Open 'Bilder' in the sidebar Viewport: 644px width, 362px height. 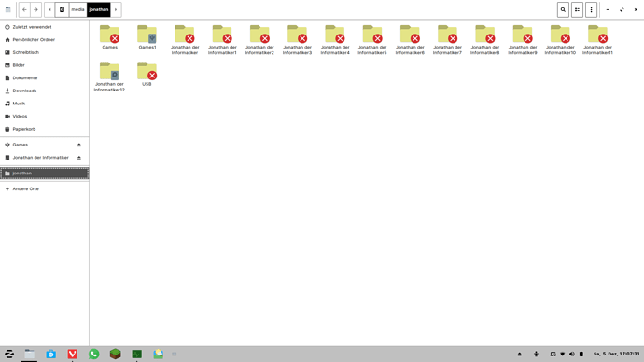45,65
